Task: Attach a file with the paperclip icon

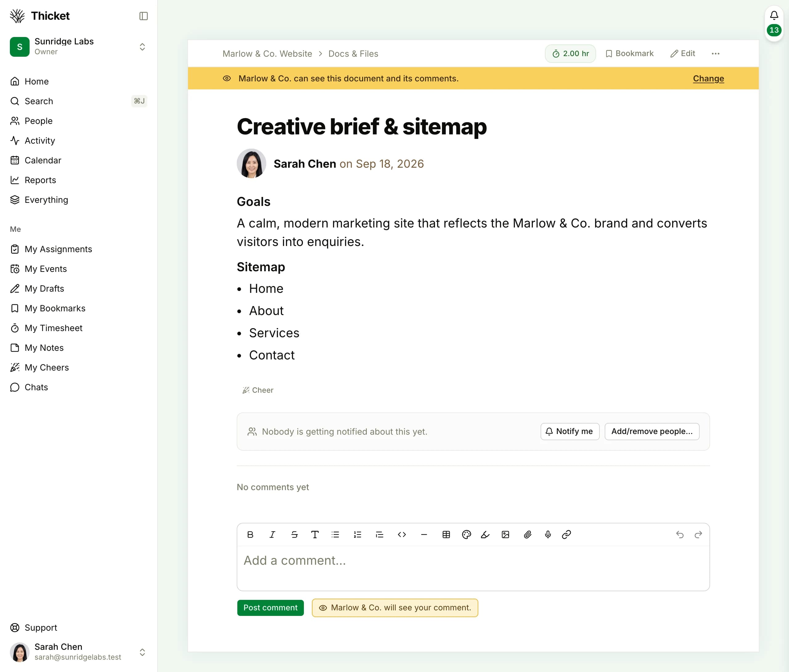Action: coord(528,535)
